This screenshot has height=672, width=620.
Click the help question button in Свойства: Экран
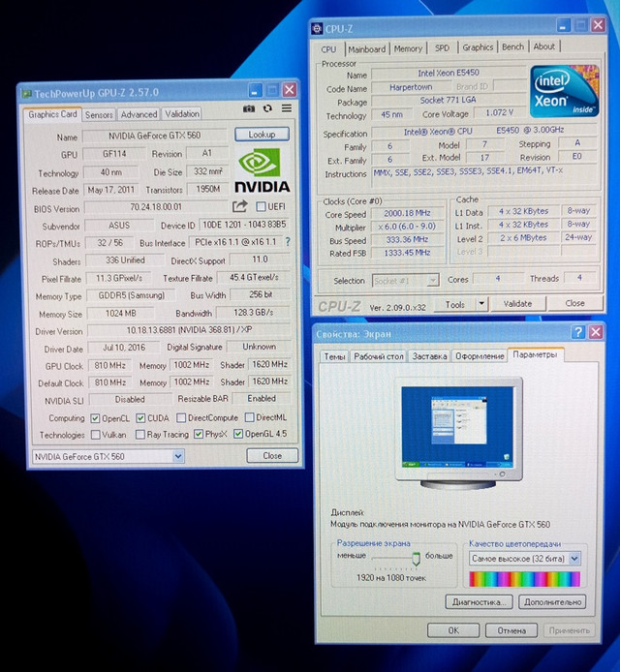577,332
